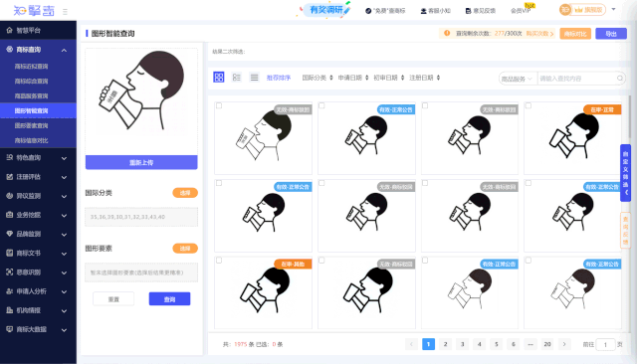Collapse sidebar with the hamburger menu icon
This screenshot has height=364, width=637.
pos(65,12)
